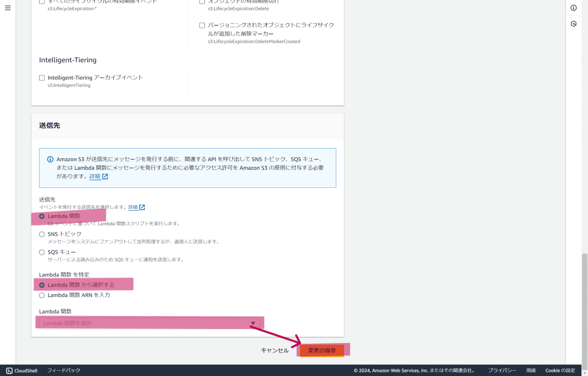Screen dimensions: 588x376
Task: Open the dropdown arrow on Lambda 関数を選択
Action: pyautogui.click(x=253, y=323)
